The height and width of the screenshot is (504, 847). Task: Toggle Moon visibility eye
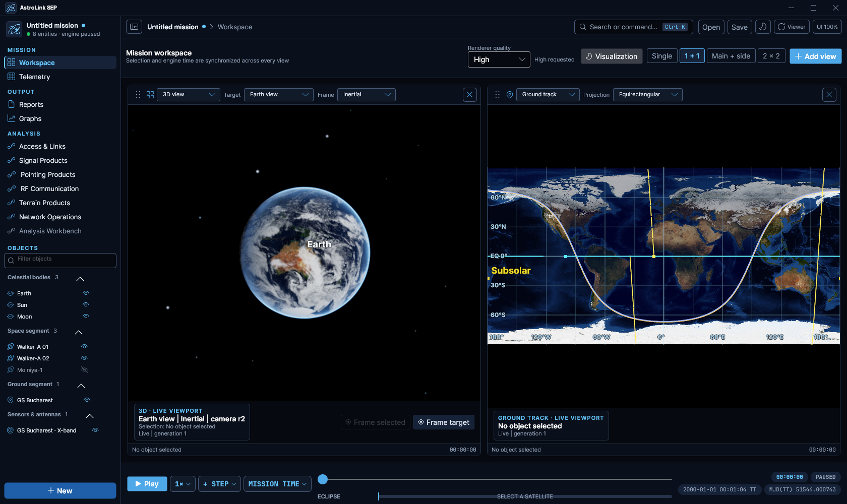[86, 316]
